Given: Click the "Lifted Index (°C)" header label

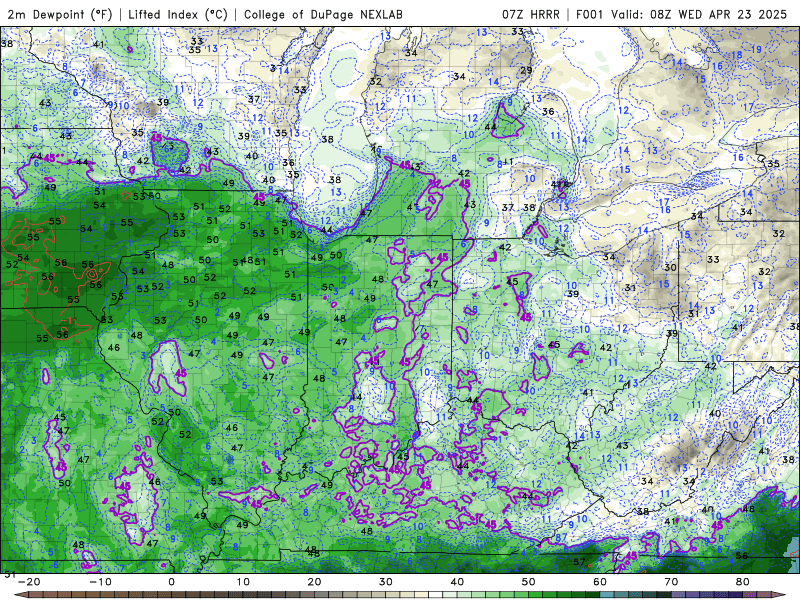Looking at the screenshot, I should (x=178, y=14).
